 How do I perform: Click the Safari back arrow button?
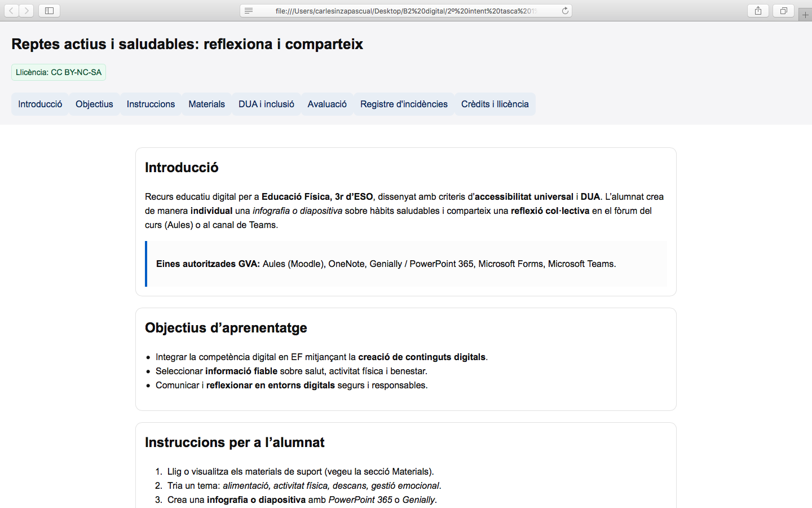[11, 11]
